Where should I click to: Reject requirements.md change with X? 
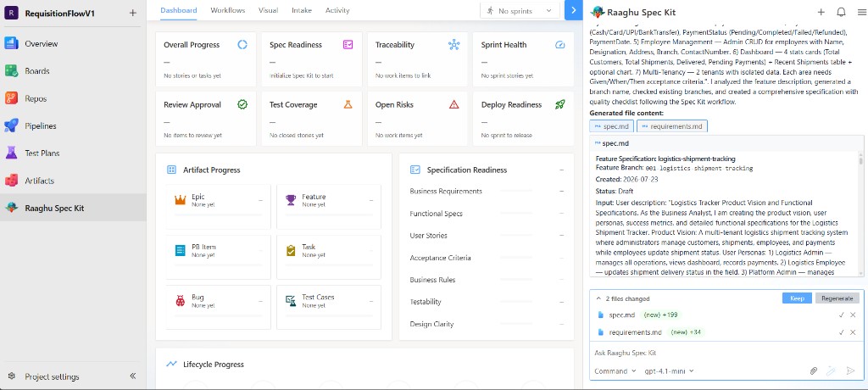pyautogui.click(x=854, y=332)
